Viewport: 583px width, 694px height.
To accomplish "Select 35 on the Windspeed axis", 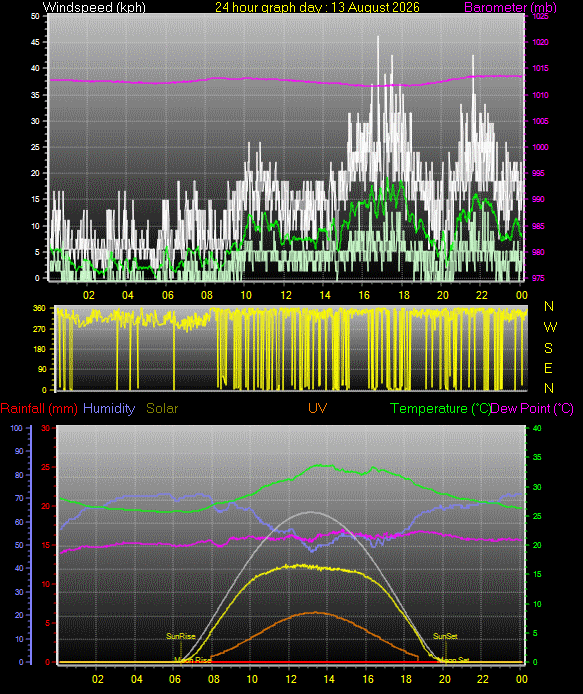I will click(35, 95).
